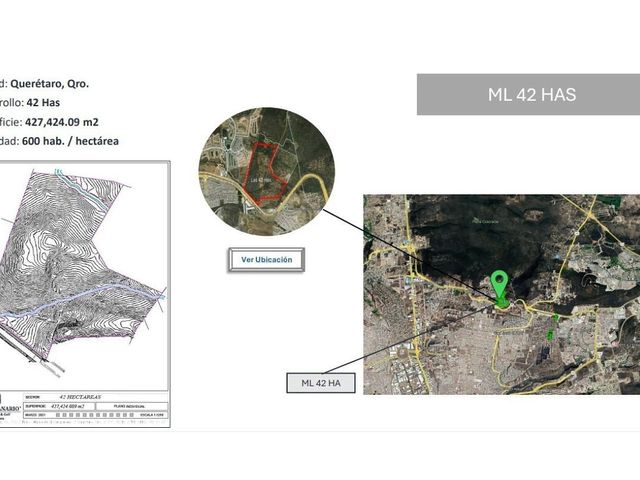
Task: Click the ML 42 HAS gray banner
Action: [528, 94]
